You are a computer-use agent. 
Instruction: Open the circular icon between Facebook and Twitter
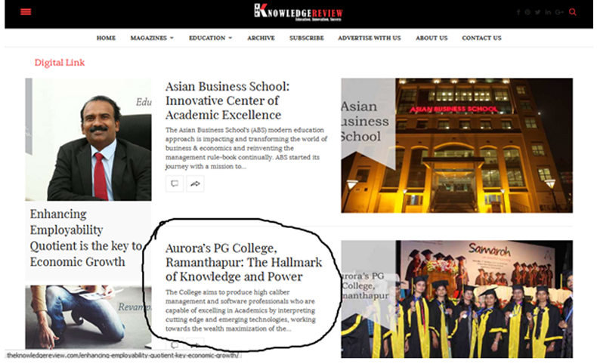pyautogui.click(x=527, y=12)
